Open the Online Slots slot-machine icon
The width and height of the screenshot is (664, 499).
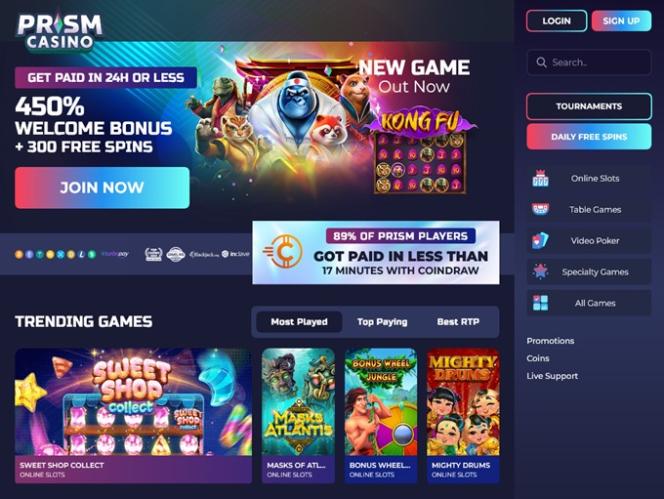(x=540, y=178)
